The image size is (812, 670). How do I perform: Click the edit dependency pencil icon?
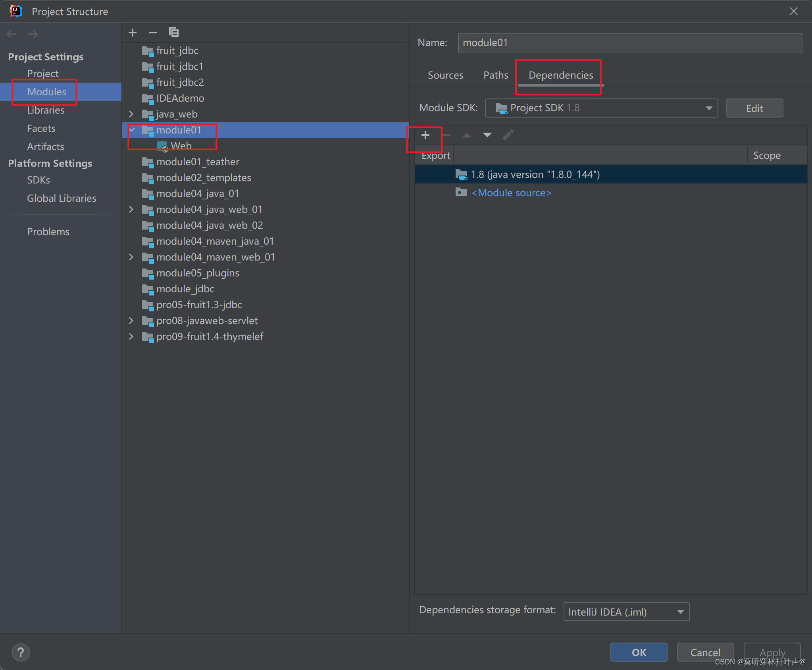(508, 135)
